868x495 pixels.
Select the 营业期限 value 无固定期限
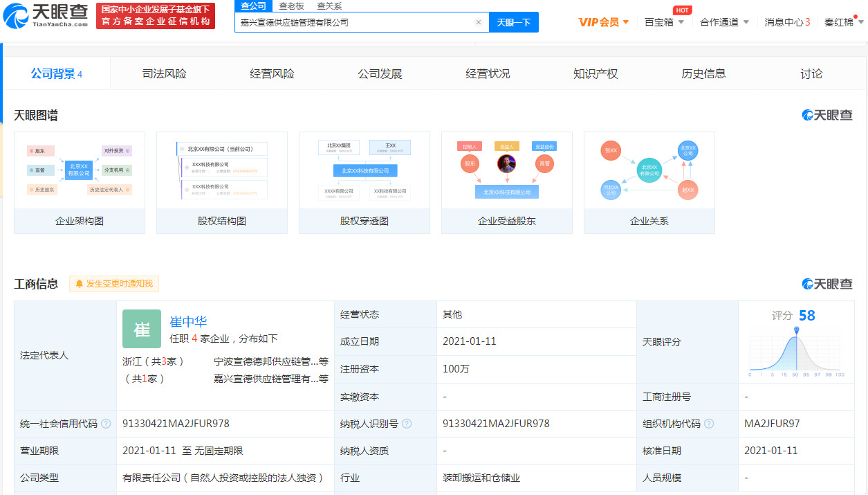pyautogui.click(x=218, y=451)
